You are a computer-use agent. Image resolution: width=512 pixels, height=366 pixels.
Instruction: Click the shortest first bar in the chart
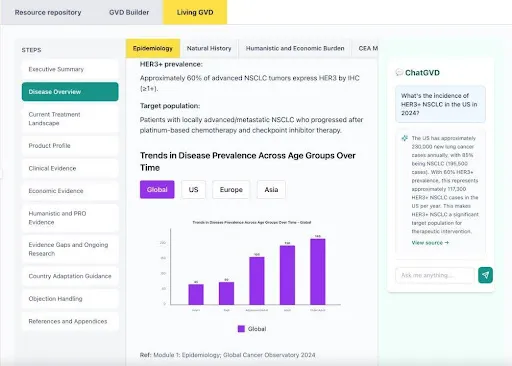pyautogui.click(x=196, y=294)
